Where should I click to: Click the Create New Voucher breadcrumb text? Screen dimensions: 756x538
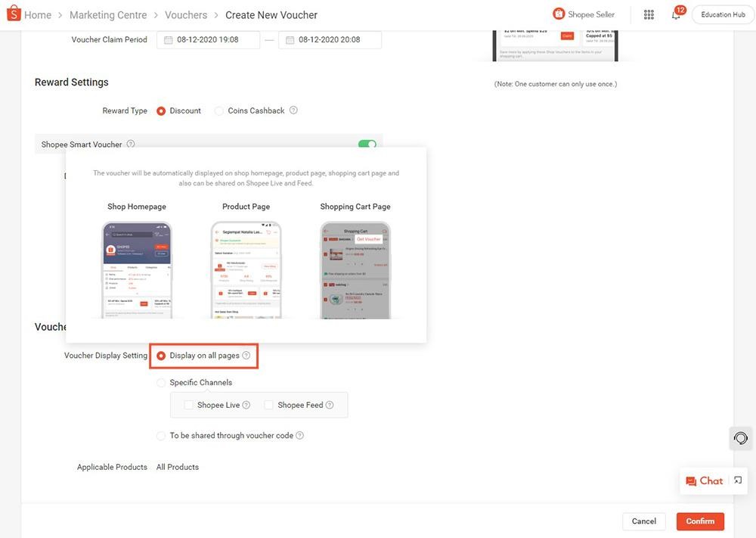pos(271,15)
